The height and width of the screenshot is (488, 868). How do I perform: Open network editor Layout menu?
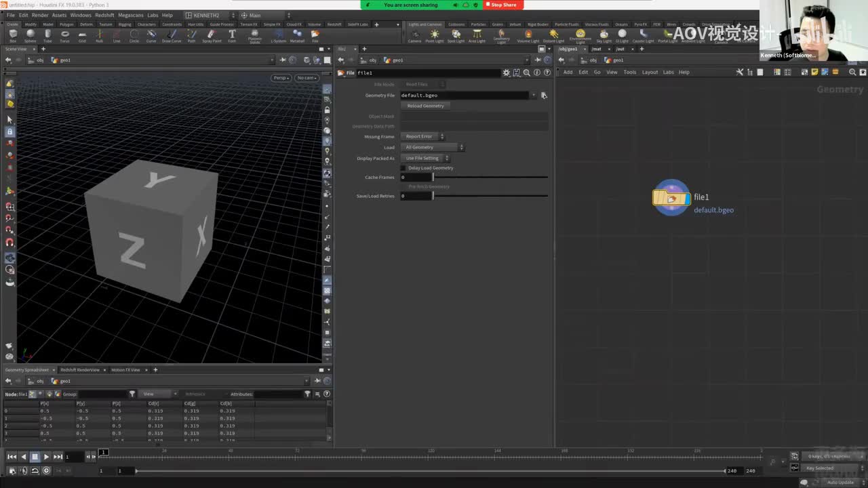pyautogui.click(x=650, y=72)
